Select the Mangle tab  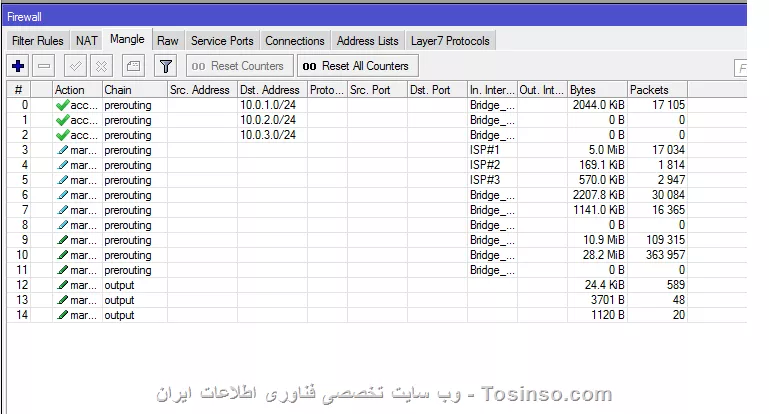(x=127, y=39)
